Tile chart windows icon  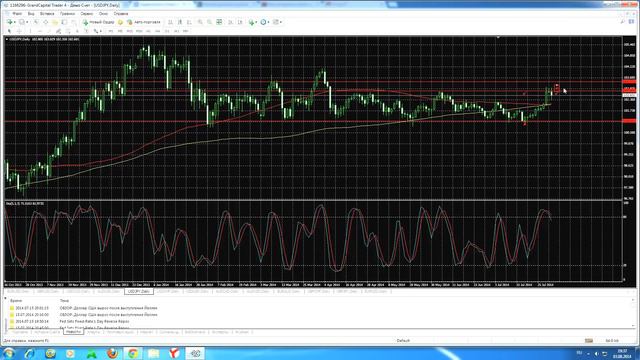click(x=219, y=22)
